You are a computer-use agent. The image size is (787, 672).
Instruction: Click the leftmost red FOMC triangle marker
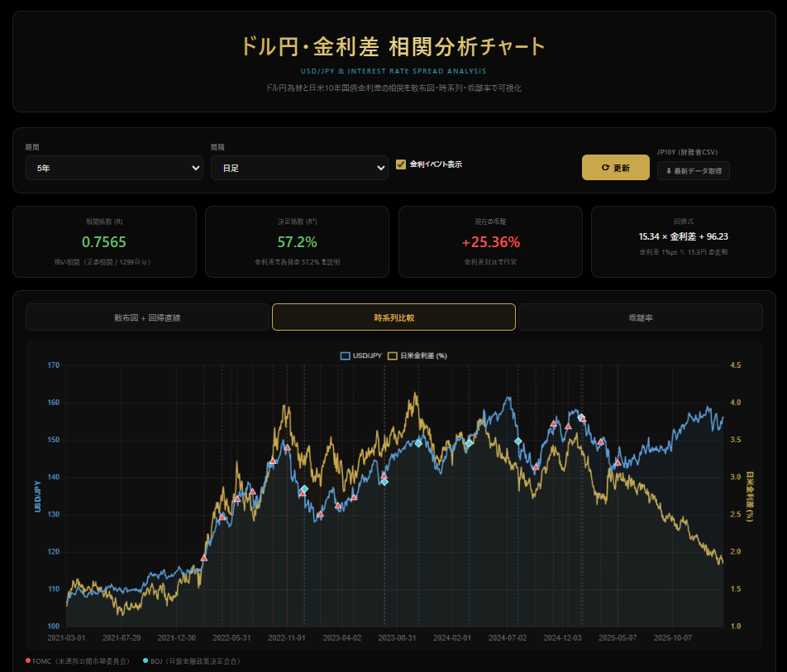click(204, 558)
